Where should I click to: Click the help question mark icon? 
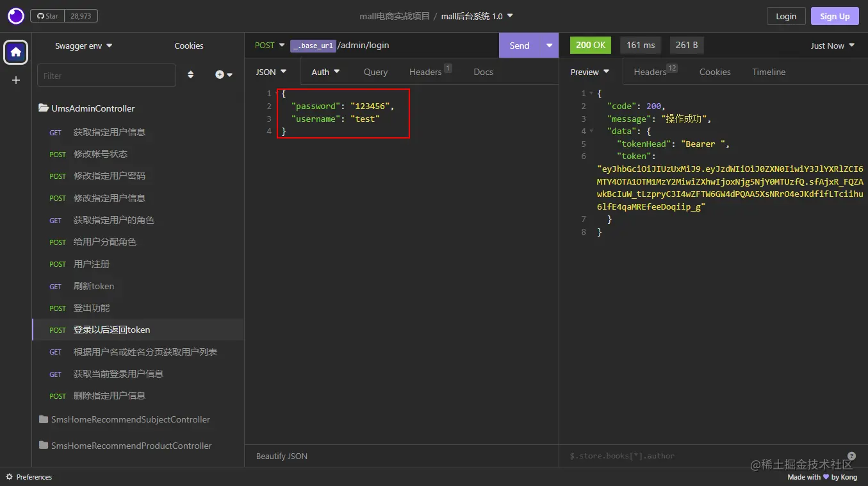tap(851, 456)
